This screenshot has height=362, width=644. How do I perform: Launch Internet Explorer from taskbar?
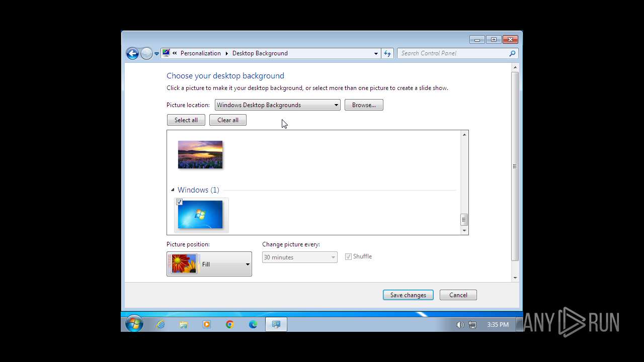coord(160,324)
